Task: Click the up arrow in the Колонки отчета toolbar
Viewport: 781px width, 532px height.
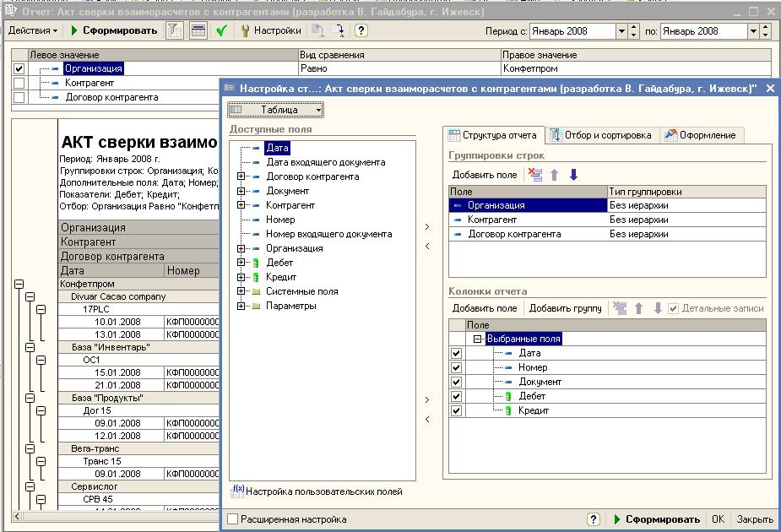Action: click(638, 308)
